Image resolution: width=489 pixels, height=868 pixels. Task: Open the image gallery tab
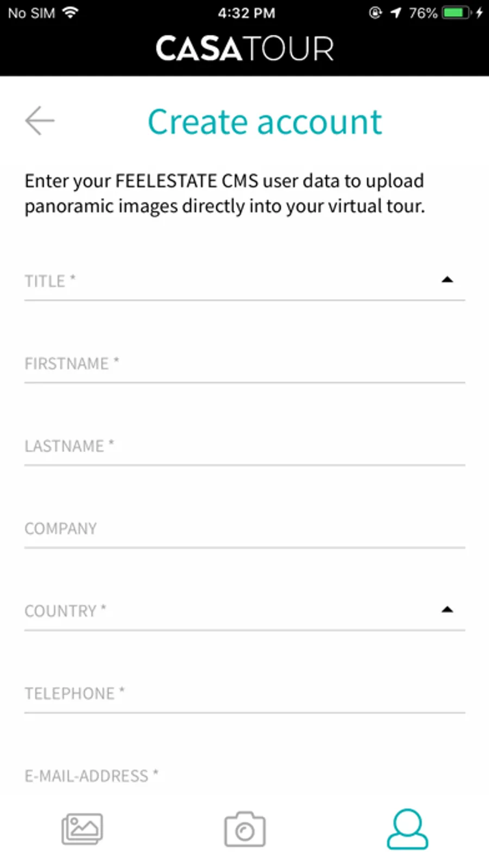click(x=82, y=829)
